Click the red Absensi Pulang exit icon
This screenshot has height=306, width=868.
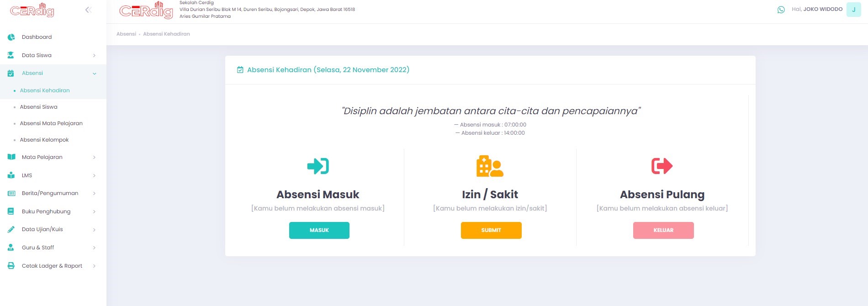(x=662, y=166)
